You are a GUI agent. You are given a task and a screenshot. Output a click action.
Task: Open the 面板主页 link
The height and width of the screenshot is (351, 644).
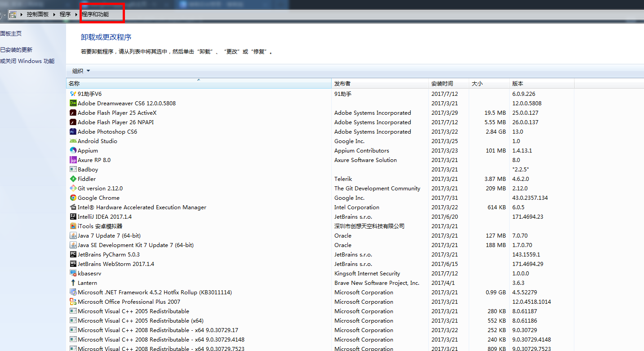pos(11,34)
